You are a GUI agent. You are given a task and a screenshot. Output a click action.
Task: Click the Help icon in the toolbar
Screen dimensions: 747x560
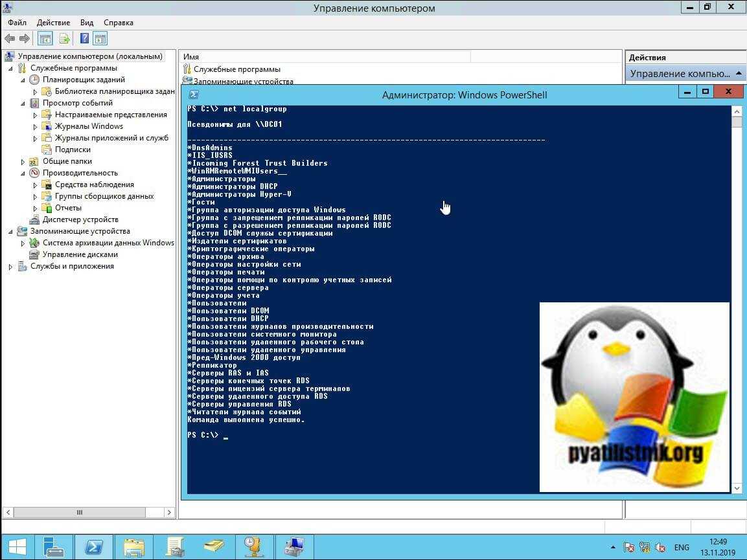pos(84,39)
